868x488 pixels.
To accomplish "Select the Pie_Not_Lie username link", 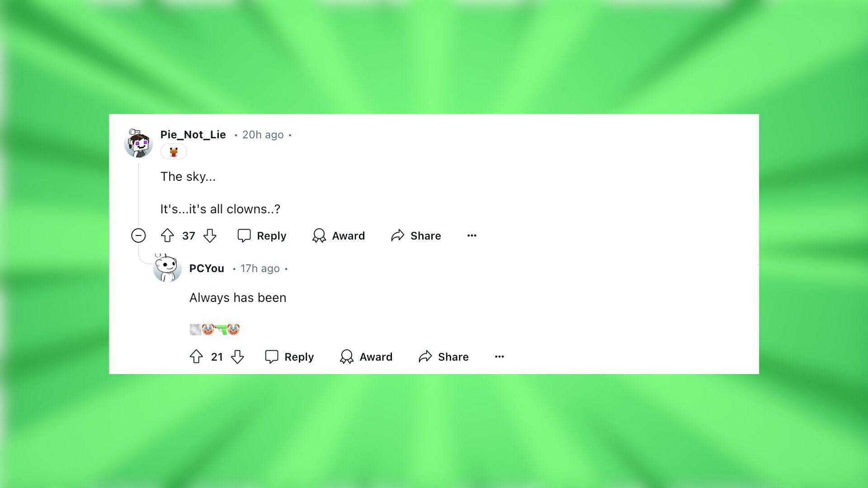I will tap(193, 134).
